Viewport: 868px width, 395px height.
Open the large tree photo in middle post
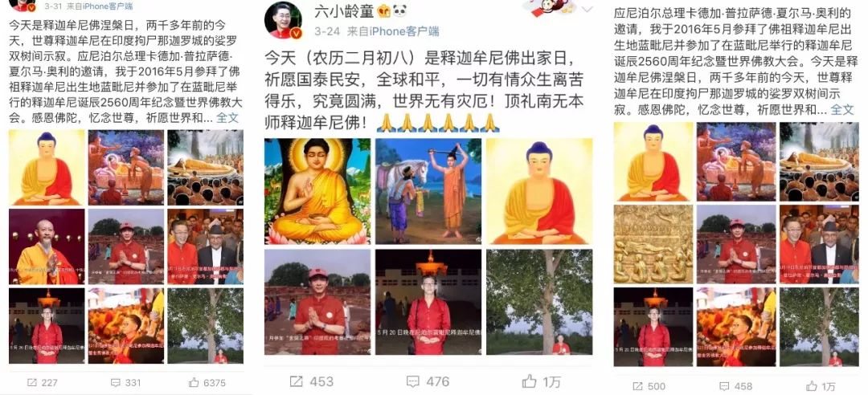coord(539,302)
